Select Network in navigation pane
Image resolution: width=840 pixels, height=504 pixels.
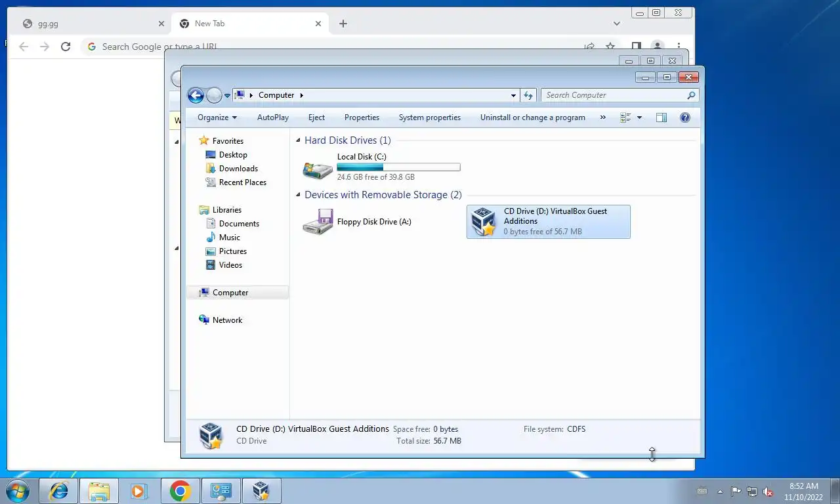(227, 320)
